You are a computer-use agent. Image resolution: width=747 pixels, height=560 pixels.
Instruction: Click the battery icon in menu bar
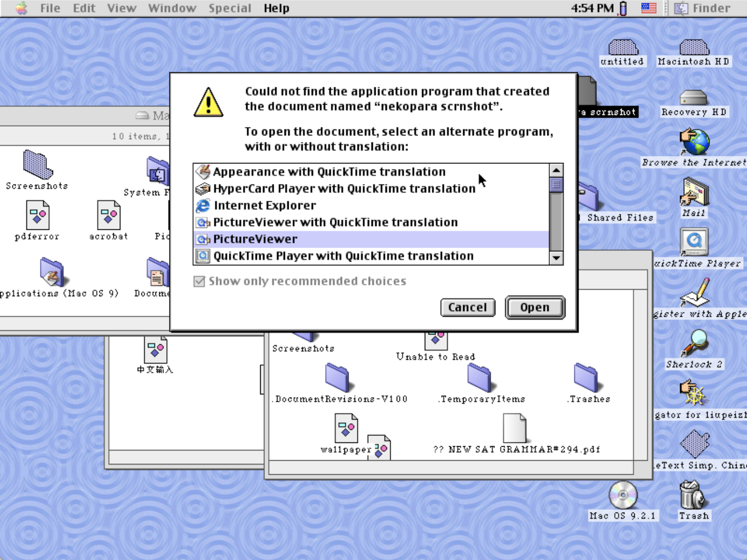[x=623, y=8]
